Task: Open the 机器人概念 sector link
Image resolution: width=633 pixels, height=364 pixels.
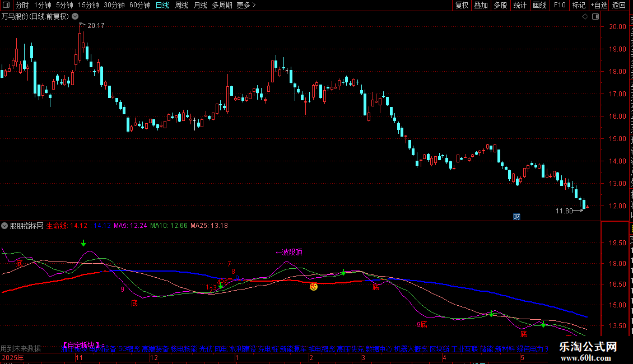Action: tap(411, 349)
